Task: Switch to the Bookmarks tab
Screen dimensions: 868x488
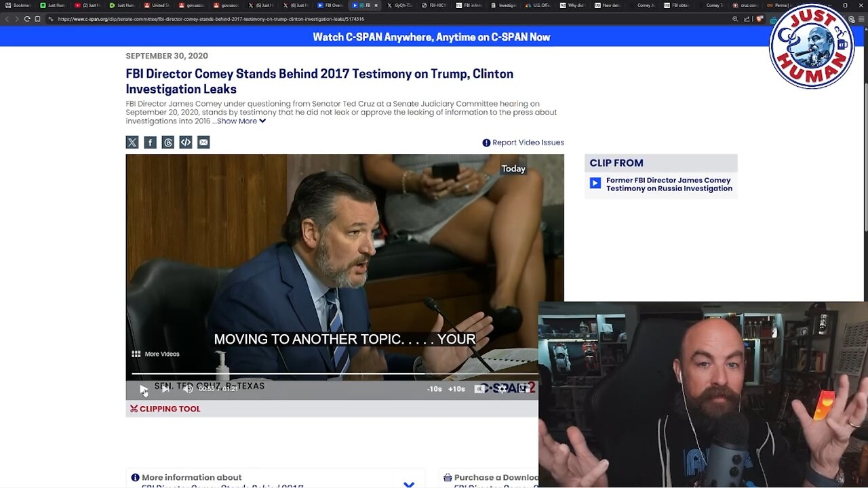Action: click(18, 5)
